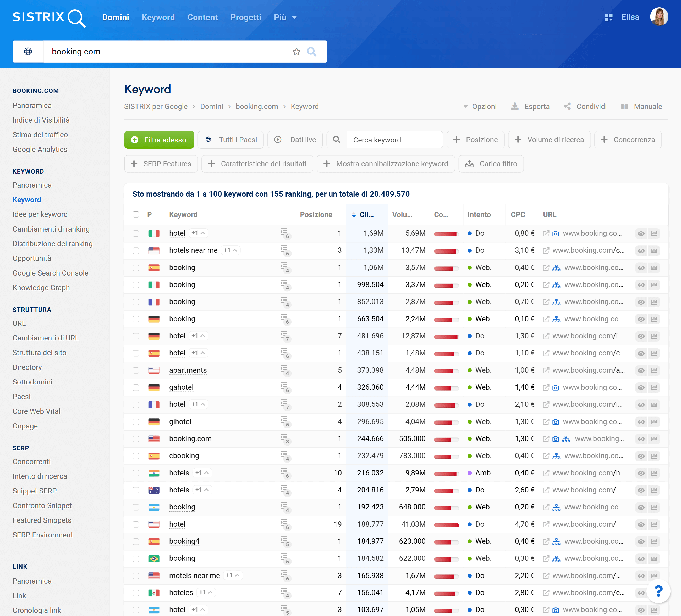This screenshot has width=681, height=616.
Task: Click the Italian flag in the hotel row
Action: point(154,233)
